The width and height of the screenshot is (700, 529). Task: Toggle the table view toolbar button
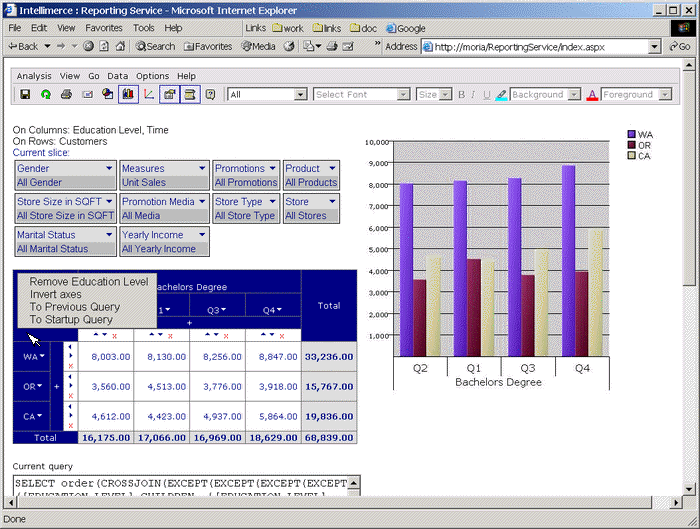pos(190,94)
